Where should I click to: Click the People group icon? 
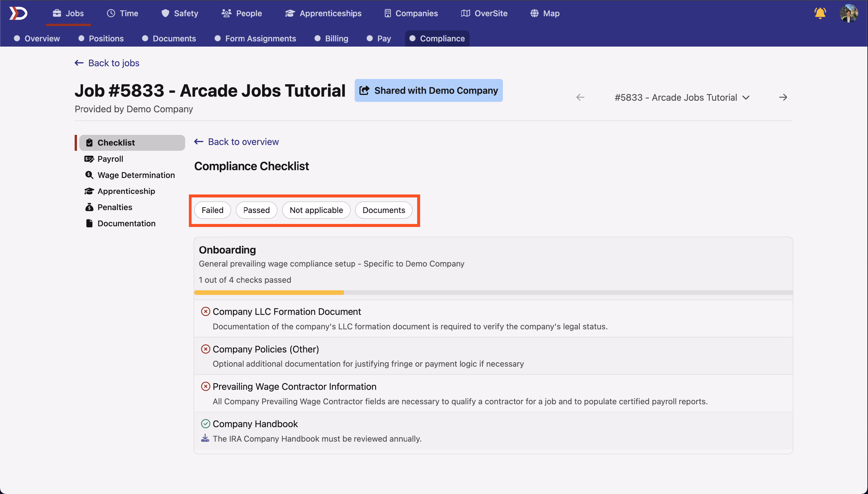click(226, 13)
